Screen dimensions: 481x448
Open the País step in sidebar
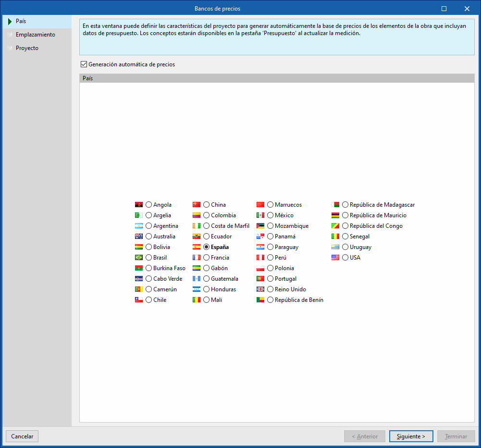[x=37, y=21]
